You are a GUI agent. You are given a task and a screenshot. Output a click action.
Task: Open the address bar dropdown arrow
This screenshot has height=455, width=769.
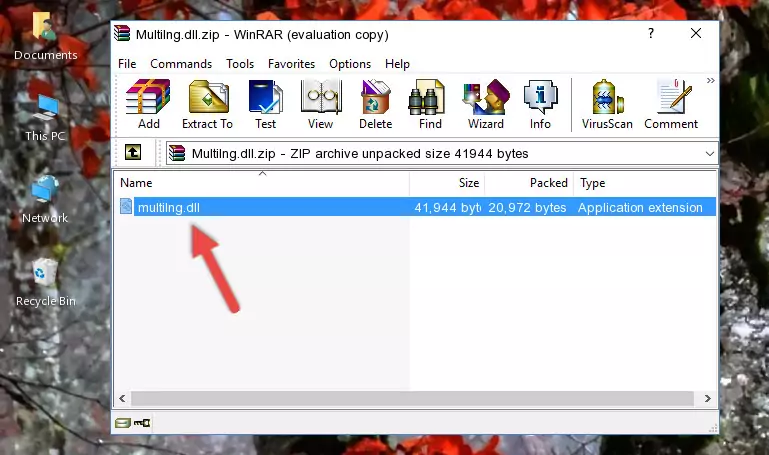click(x=709, y=153)
